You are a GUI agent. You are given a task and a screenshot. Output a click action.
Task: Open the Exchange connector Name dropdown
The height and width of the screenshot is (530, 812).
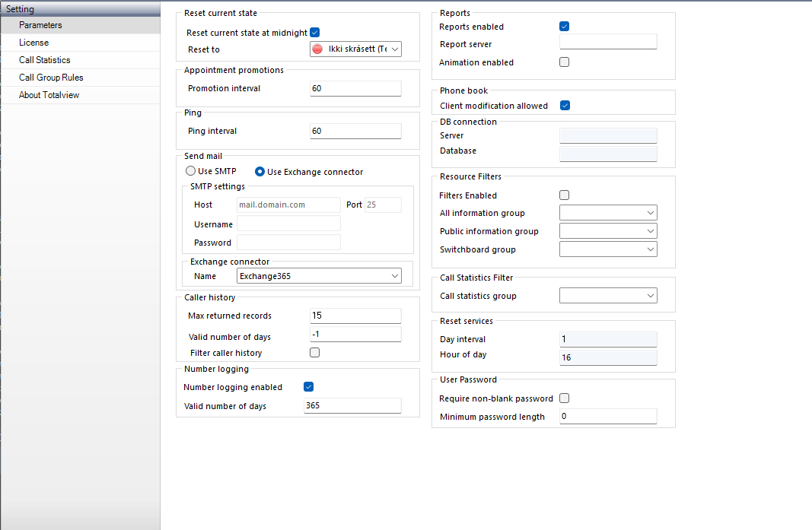click(x=319, y=276)
